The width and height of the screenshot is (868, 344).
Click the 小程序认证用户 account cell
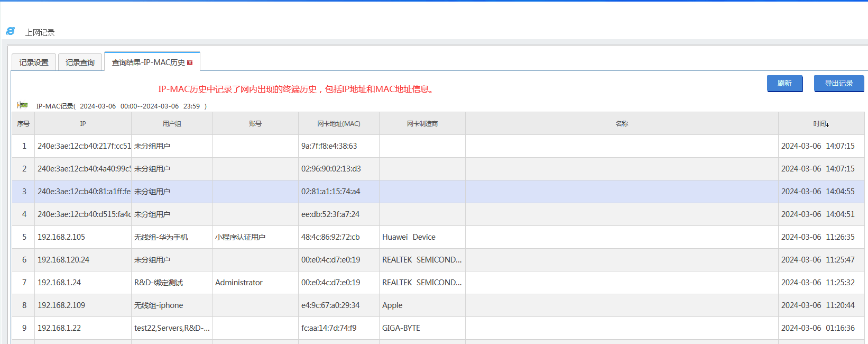point(241,237)
